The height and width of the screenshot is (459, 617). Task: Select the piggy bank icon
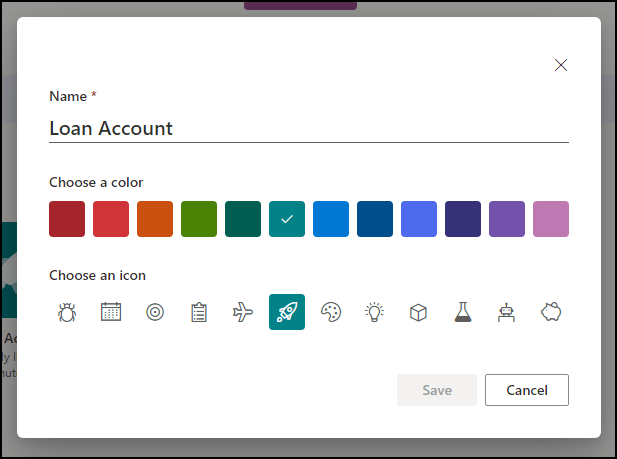[x=551, y=312]
